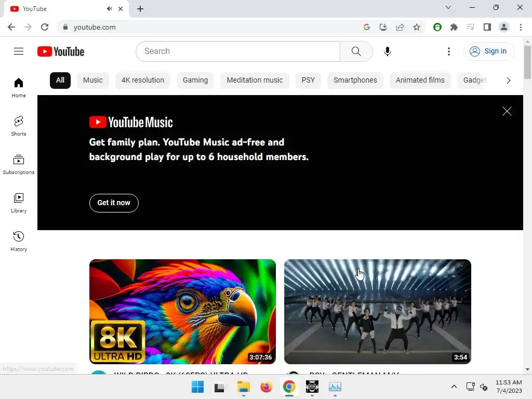
Task: Select the All filter chip
Action: 60,81
